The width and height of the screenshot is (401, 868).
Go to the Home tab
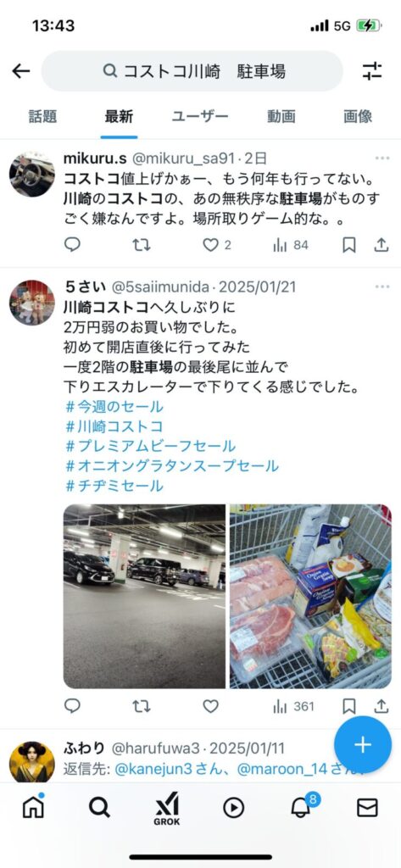click(x=33, y=807)
